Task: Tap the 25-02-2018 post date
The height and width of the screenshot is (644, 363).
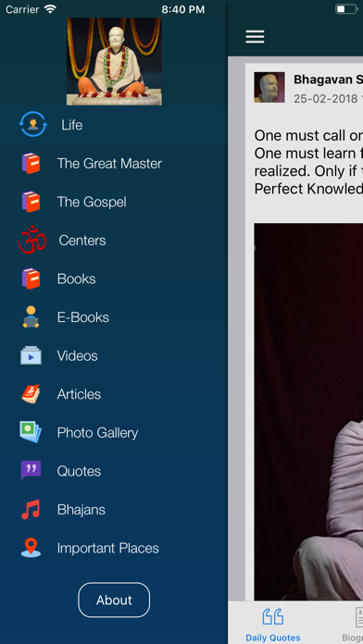Action: [x=327, y=99]
